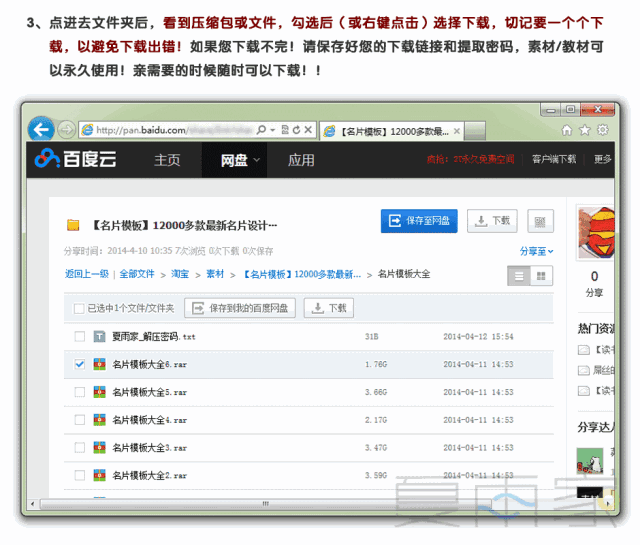Switch to list view icon
The image size is (640, 545).
coord(519,276)
